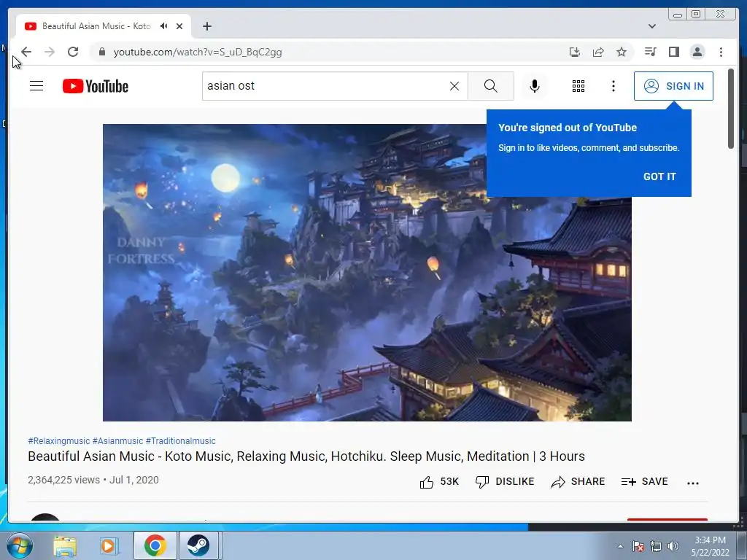Click the page vertical scrollbar thumb
The height and width of the screenshot is (560, 747).
coord(731,109)
